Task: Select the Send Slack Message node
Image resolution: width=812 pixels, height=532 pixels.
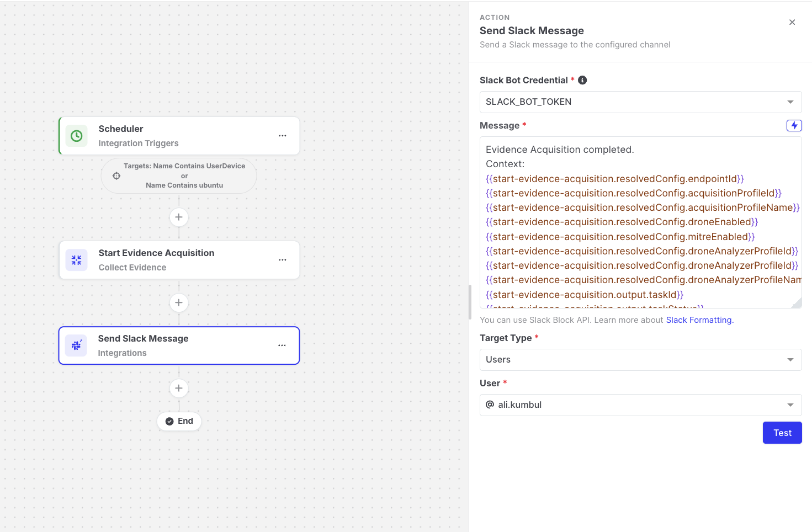Action: click(x=179, y=345)
